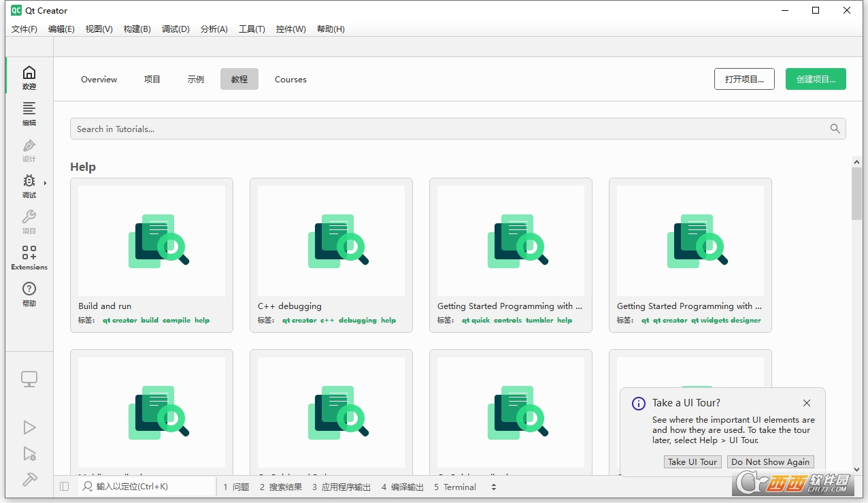
Task: Switch to Edit mode in sidebar
Action: coord(29,113)
